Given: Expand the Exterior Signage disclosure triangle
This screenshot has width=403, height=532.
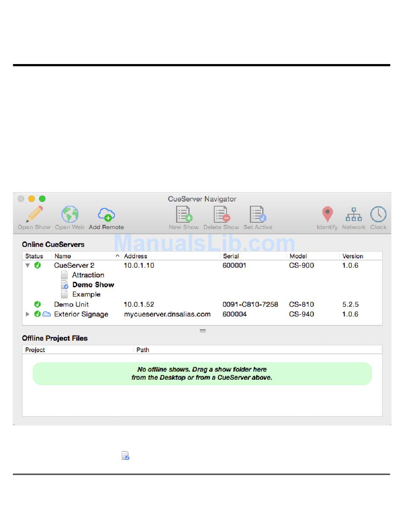Looking at the screenshot, I should [x=28, y=314].
